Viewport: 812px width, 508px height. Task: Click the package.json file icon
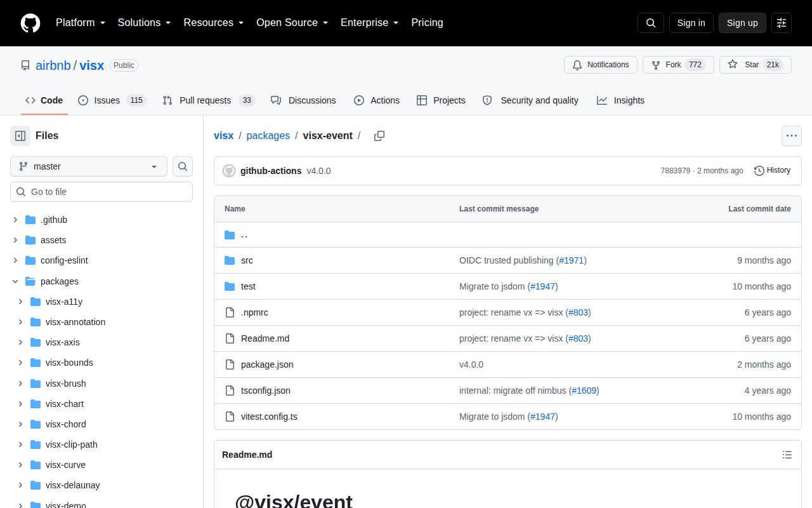(x=230, y=364)
